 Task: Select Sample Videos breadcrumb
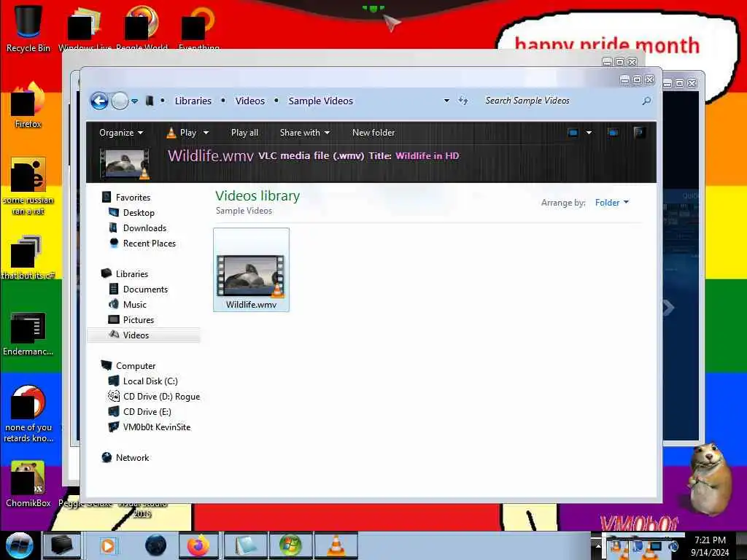coord(321,101)
